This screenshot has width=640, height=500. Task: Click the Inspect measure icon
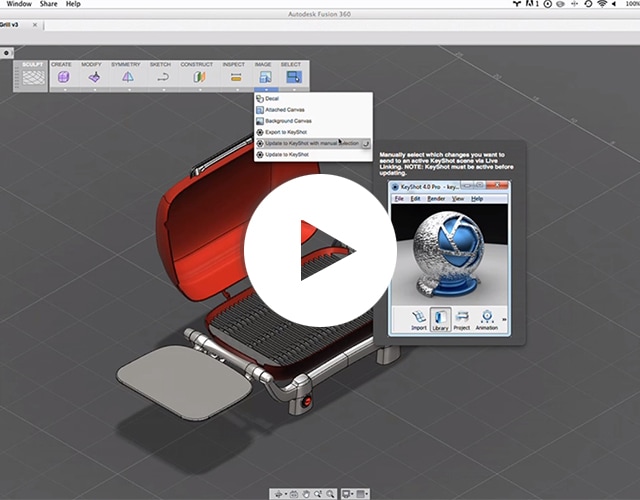pyautogui.click(x=236, y=77)
